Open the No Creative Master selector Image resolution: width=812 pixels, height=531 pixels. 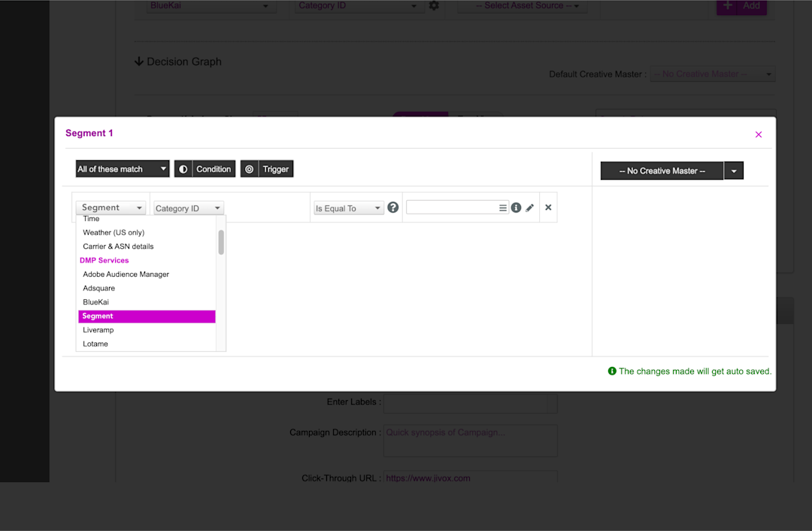(x=662, y=171)
